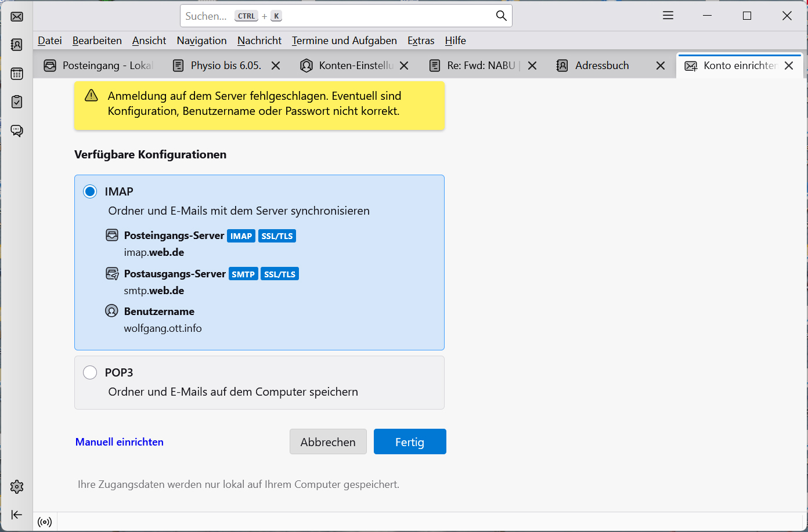This screenshot has height=532, width=808.
Task: Open the Datei menu
Action: point(50,41)
